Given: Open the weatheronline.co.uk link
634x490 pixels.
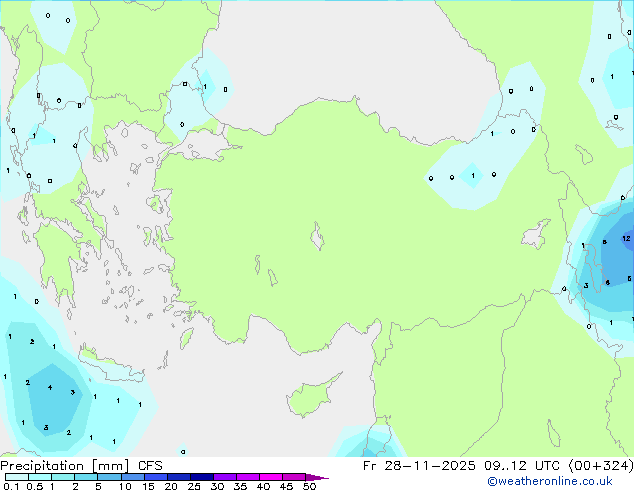Looking at the screenshot, I should click(x=550, y=481).
